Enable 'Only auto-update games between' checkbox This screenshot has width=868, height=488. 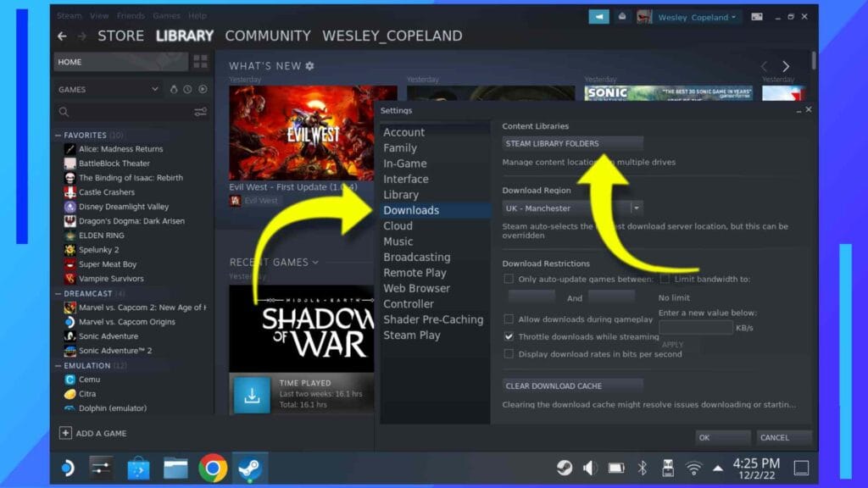[509, 279]
